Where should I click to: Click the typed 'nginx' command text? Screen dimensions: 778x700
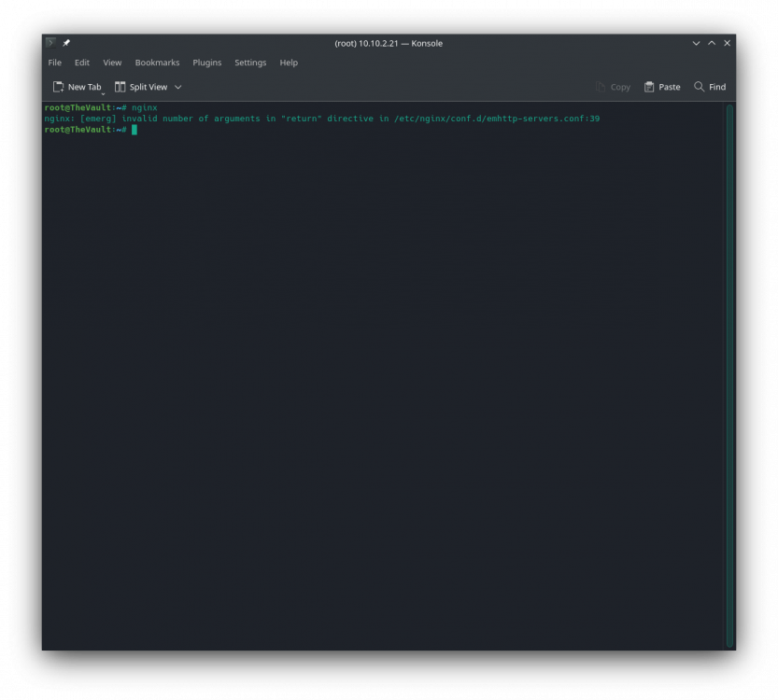[x=145, y=107]
